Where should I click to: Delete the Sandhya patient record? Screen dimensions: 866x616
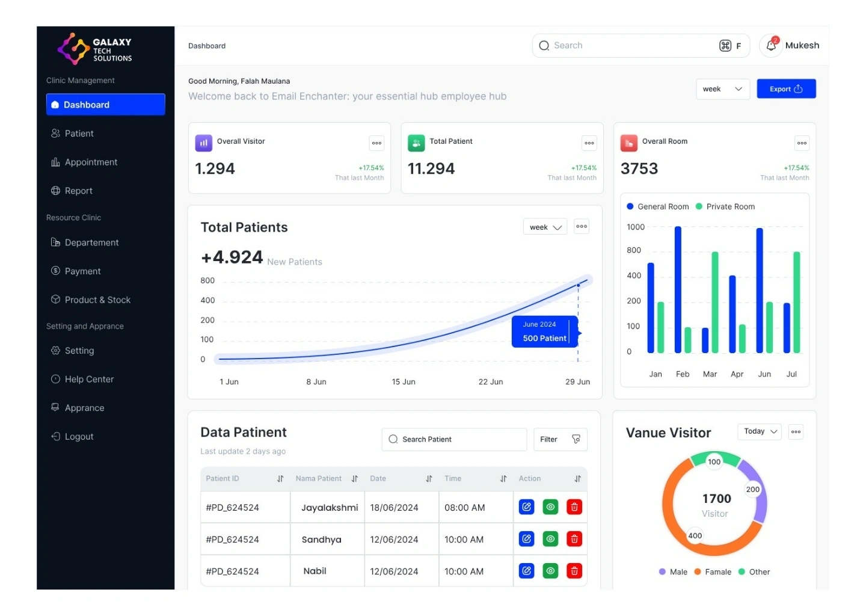click(574, 539)
